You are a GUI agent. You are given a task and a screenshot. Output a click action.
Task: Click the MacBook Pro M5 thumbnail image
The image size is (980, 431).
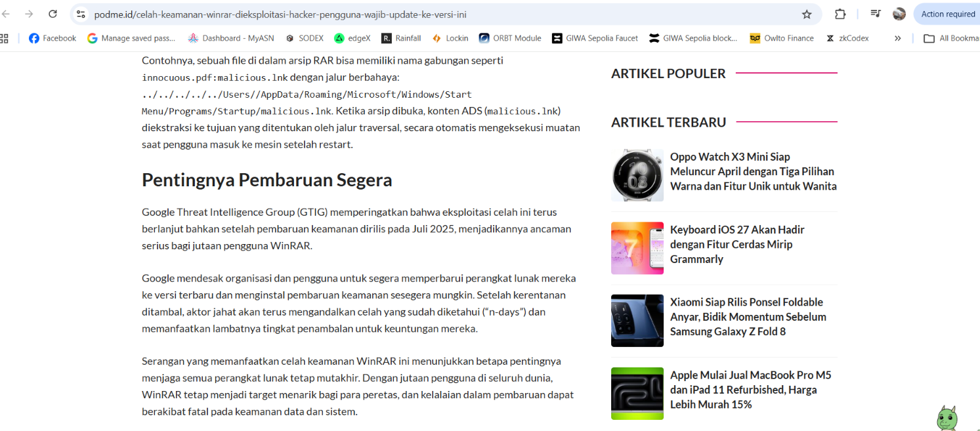(637, 394)
